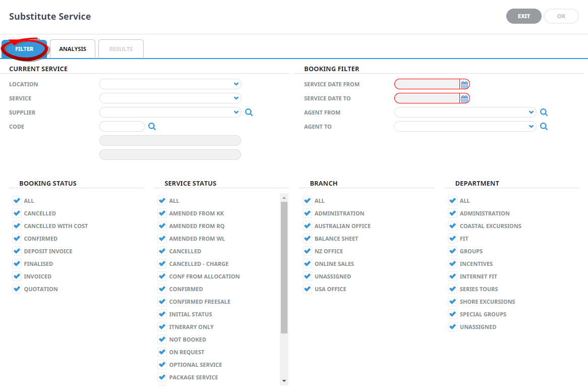The height and width of the screenshot is (391, 588).
Task: Uncheck Booking Status ALL checkbox
Action: coord(17,200)
